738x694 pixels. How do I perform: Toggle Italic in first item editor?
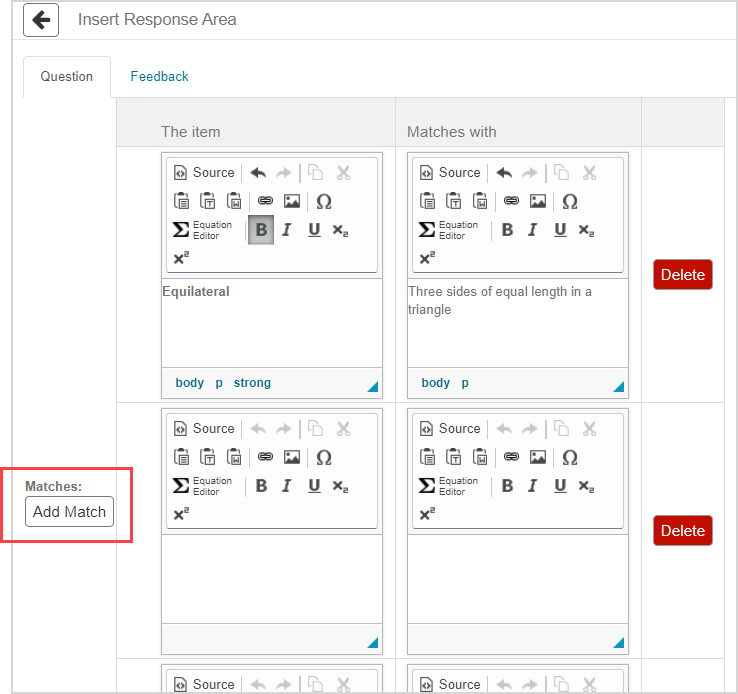point(287,230)
